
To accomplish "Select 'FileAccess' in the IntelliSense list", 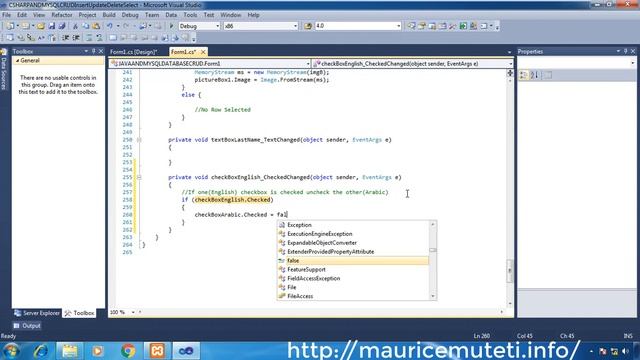I will [x=353, y=296].
